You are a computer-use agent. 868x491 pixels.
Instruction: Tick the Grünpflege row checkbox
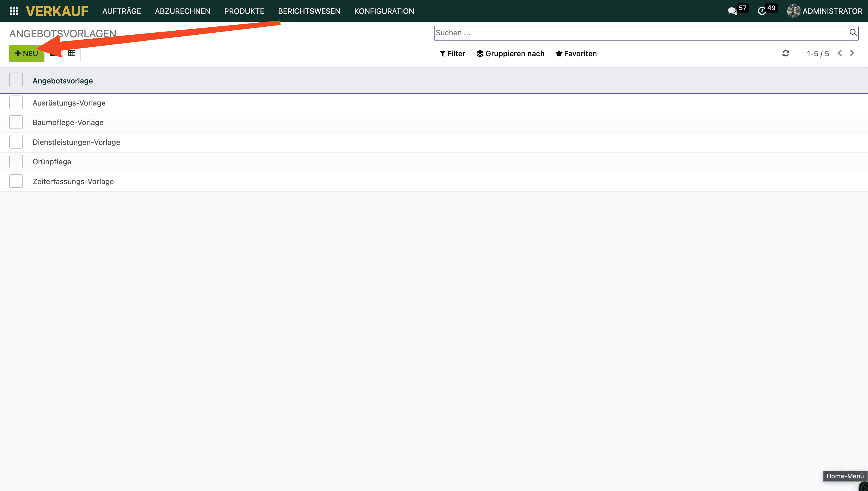tap(16, 161)
